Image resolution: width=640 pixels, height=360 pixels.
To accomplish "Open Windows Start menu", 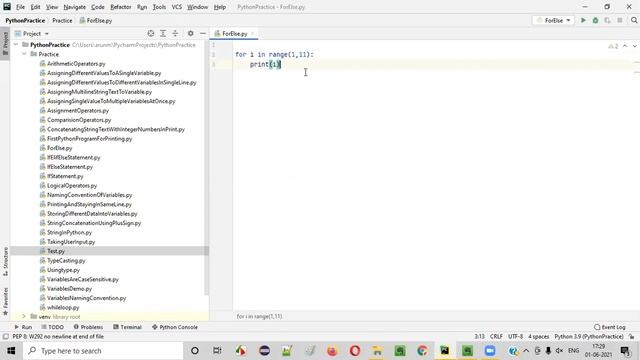I will pyautogui.click(x=11, y=351).
